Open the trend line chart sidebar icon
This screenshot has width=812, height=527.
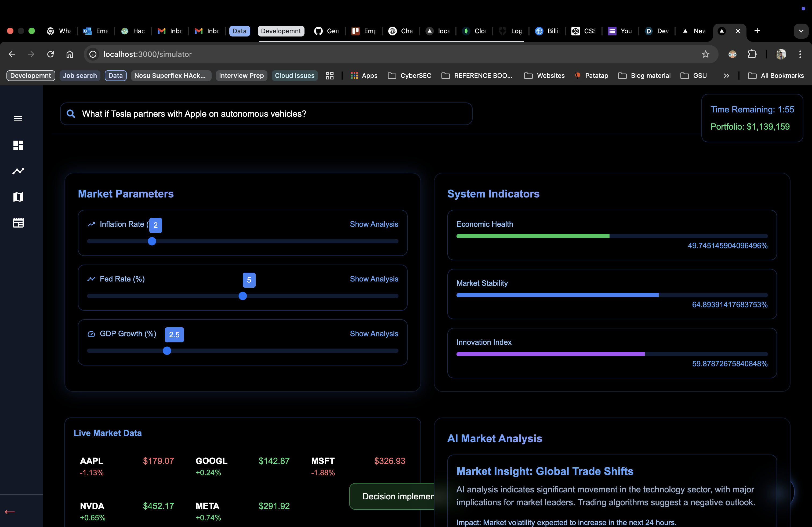point(18,171)
